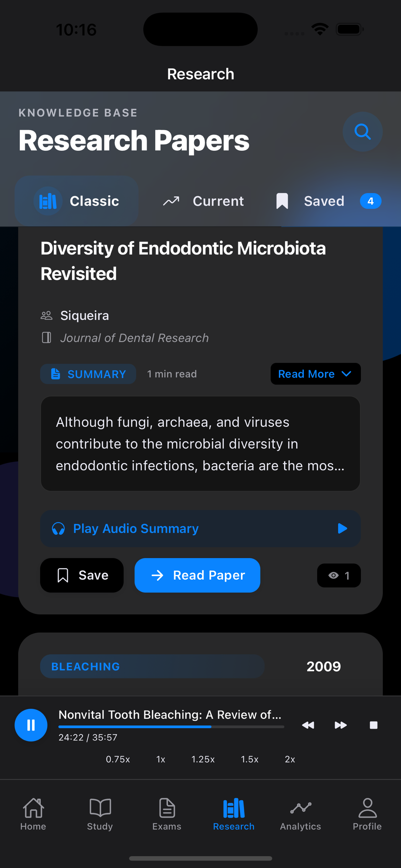Choose 0.75x playback speed

pyautogui.click(x=118, y=759)
